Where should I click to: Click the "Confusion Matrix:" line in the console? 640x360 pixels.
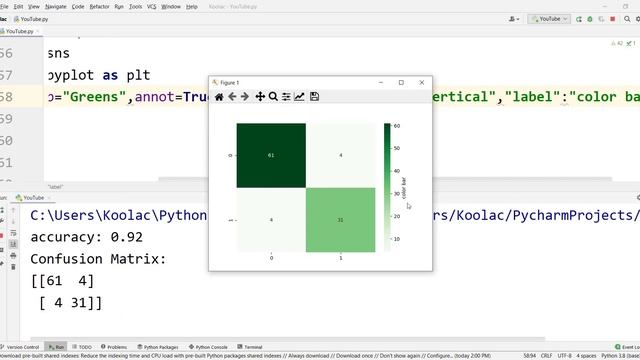[98, 259]
